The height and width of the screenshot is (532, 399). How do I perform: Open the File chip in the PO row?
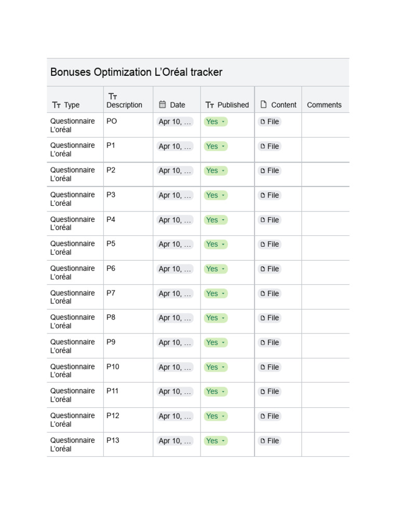click(270, 122)
